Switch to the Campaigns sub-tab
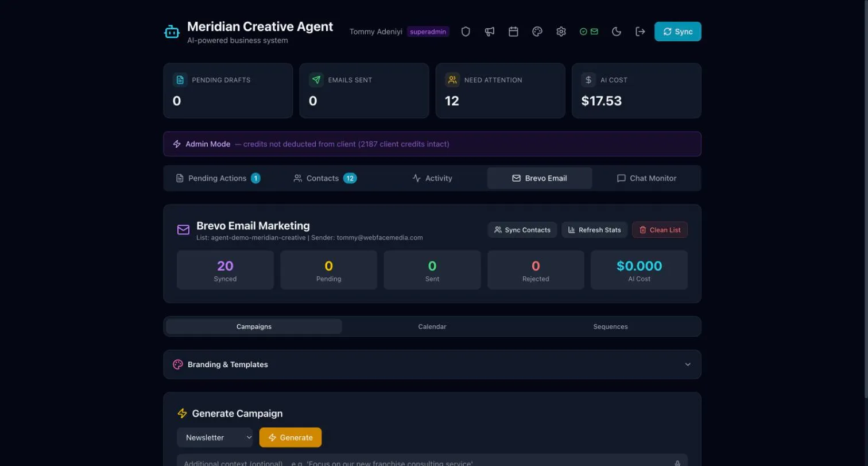The height and width of the screenshot is (466, 868). (254, 326)
